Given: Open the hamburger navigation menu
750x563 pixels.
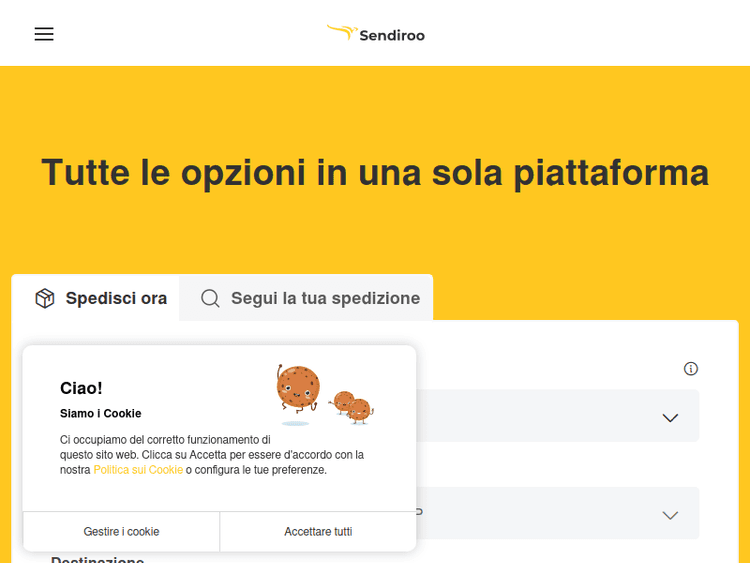Looking at the screenshot, I should [44, 34].
